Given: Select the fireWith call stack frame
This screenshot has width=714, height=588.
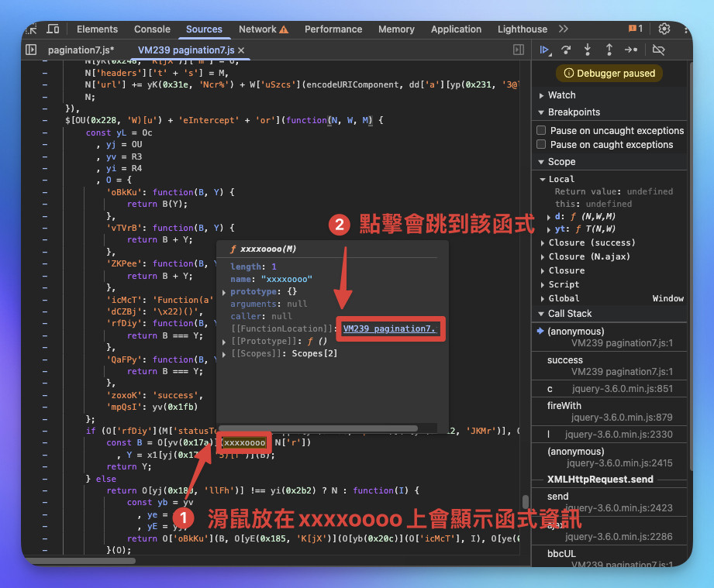Looking at the screenshot, I should [609, 411].
